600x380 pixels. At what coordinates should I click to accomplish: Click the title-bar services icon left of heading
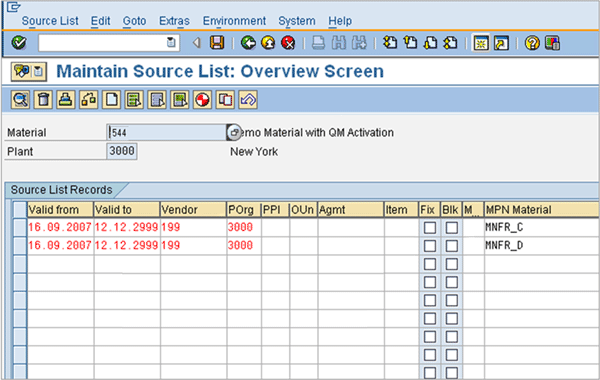(x=22, y=72)
